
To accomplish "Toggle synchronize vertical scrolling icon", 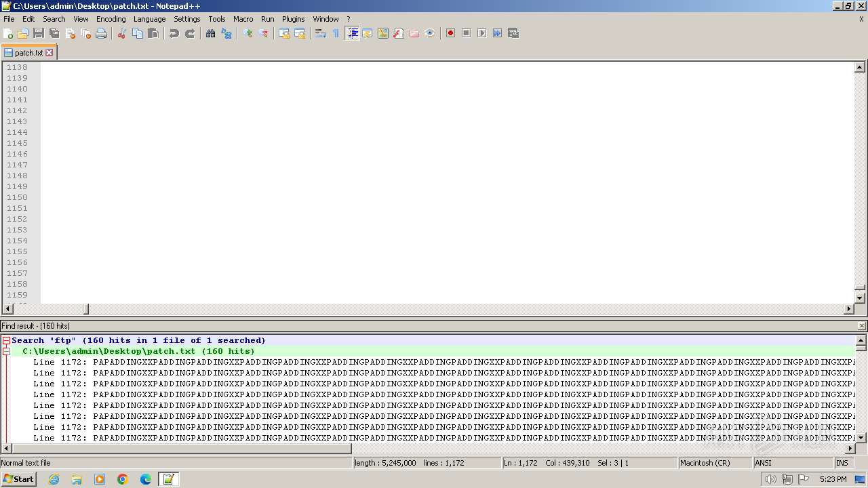I will pyautogui.click(x=284, y=33).
